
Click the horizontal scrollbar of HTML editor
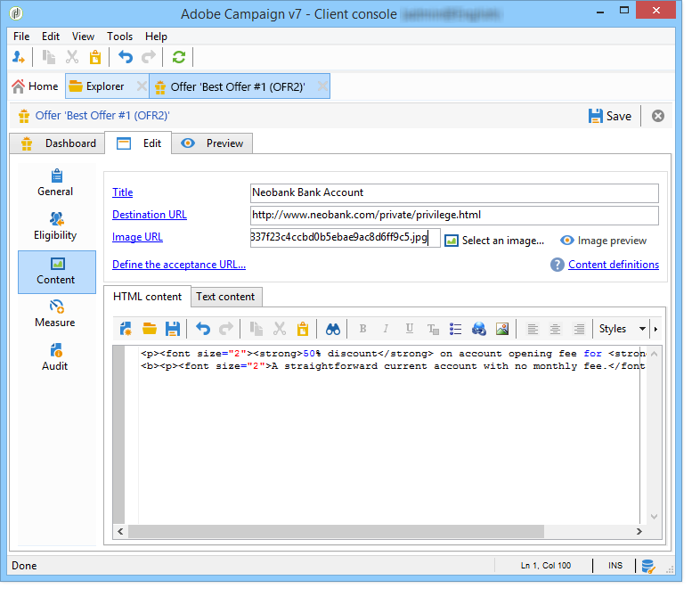336,531
